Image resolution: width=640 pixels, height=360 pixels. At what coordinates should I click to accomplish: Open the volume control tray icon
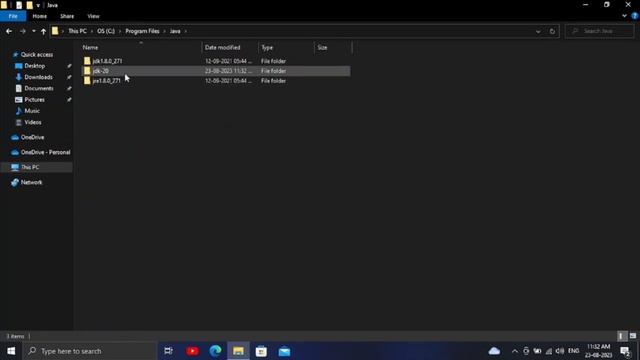pos(560,351)
